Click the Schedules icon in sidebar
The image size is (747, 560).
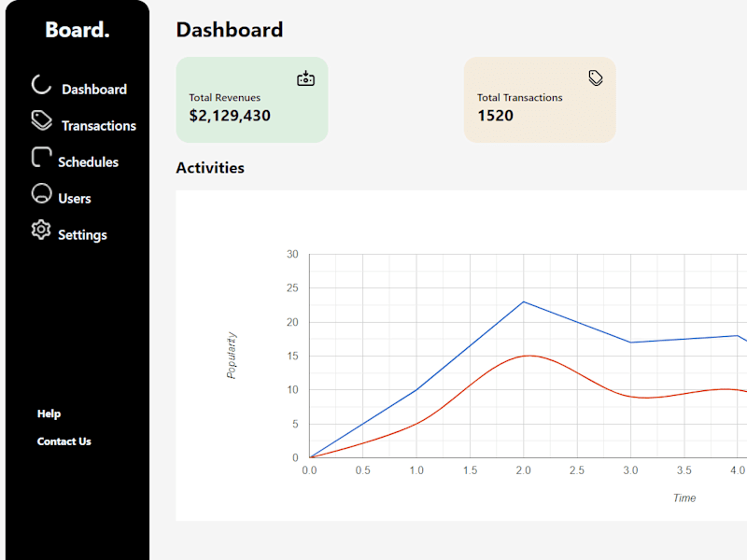point(41,157)
